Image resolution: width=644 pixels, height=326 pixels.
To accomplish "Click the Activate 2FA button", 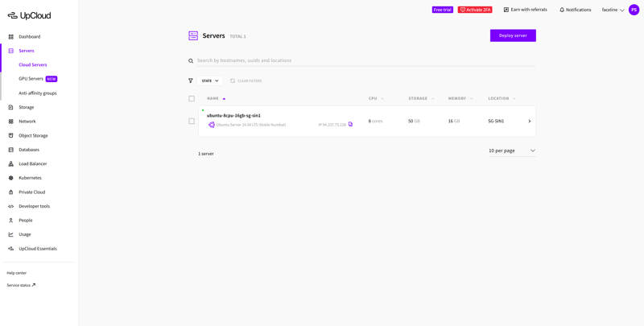I will pos(475,10).
